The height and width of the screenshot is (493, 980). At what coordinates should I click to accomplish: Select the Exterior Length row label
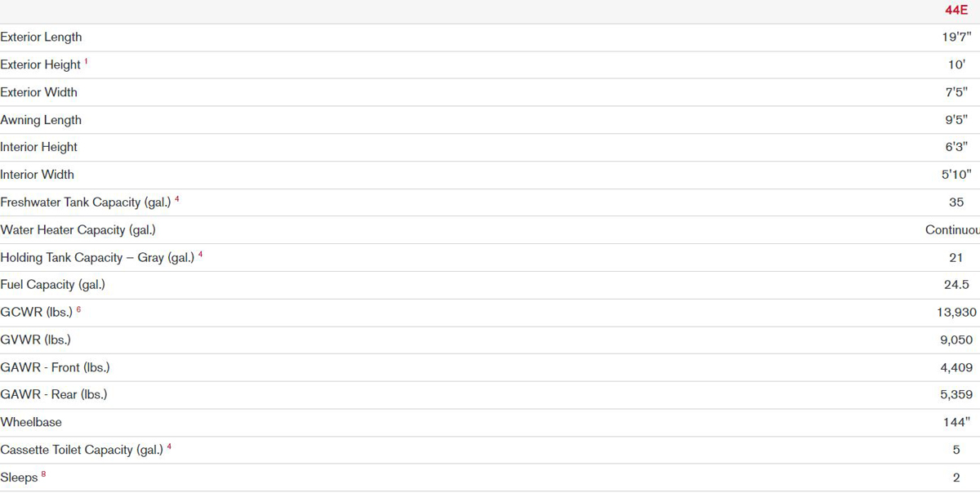tap(41, 37)
